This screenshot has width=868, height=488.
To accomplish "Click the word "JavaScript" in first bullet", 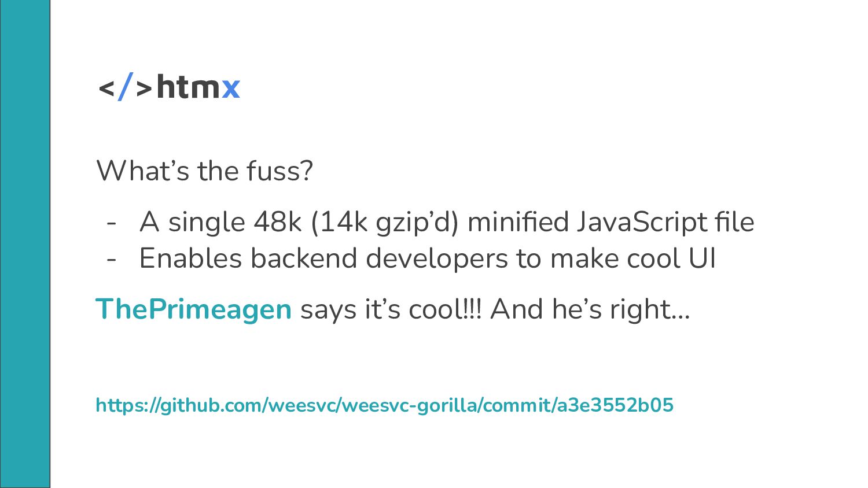I will pyautogui.click(x=641, y=222).
